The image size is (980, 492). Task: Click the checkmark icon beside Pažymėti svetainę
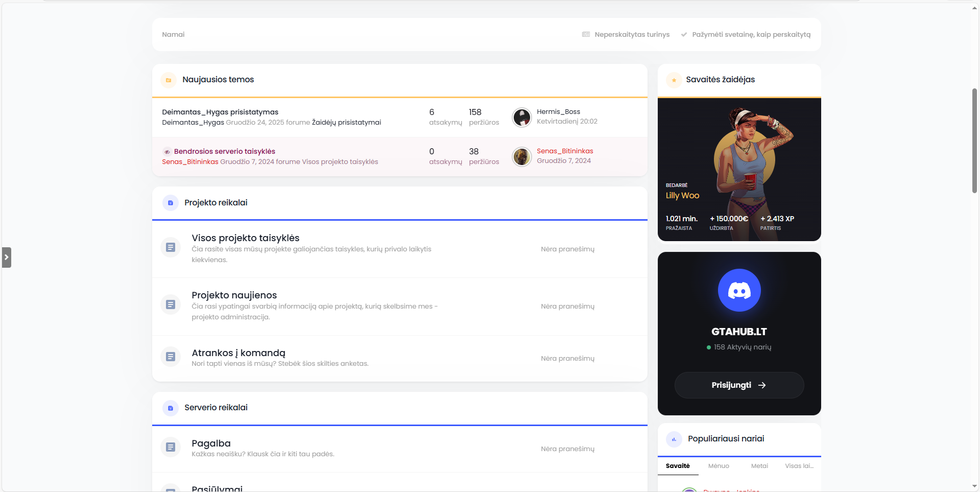coord(684,34)
